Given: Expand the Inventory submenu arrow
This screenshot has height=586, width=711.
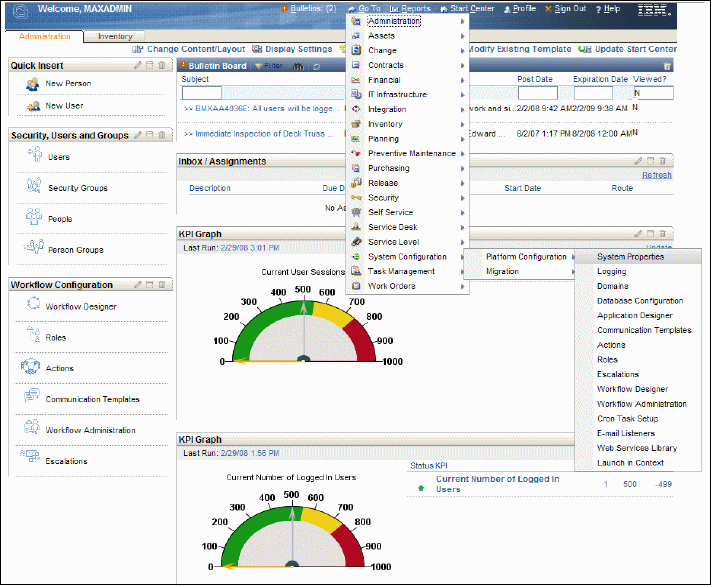Looking at the screenshot, I should coord(463,124).
